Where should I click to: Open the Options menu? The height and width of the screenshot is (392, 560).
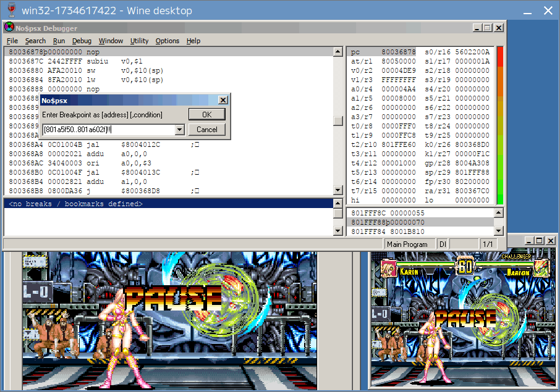click(x=167, y=41)
